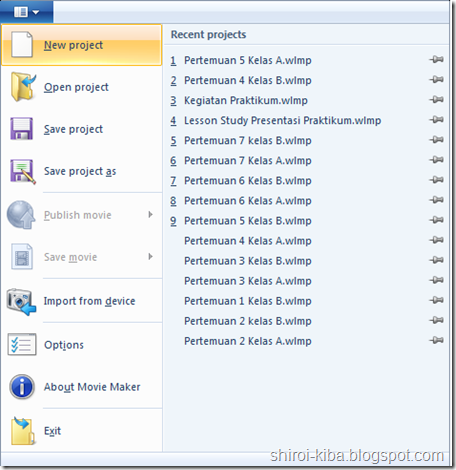
Task: Pin Pertemuan 1 Kelas B.wlmp
Action: (436, 300)
